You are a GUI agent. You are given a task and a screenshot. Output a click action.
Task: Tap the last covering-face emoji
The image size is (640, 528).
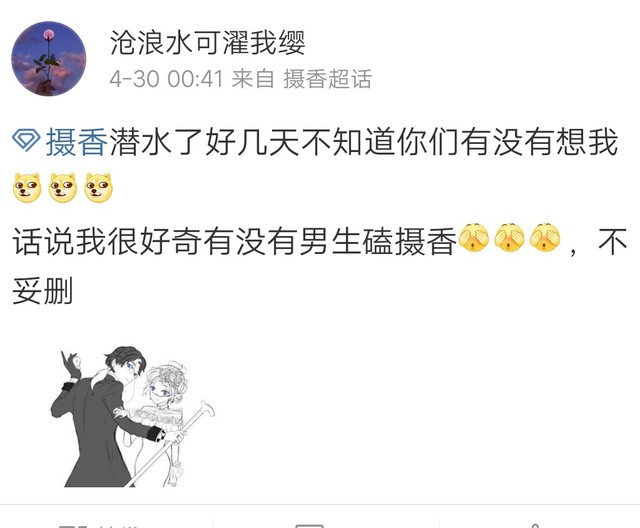tap(545, 237)
